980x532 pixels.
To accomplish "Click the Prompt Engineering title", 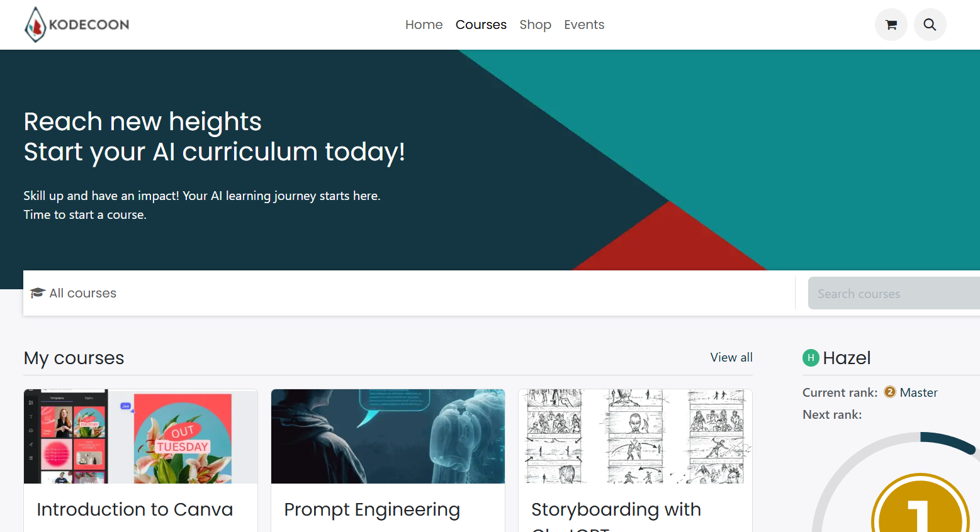I will click(372, 509).
